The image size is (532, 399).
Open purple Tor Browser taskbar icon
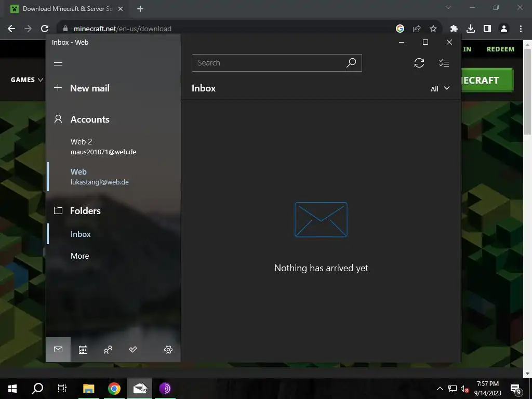[x=165, y=389]
